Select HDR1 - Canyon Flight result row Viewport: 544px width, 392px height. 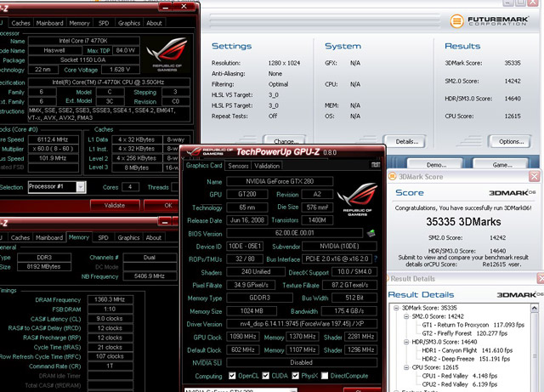[x=467, y=350]
